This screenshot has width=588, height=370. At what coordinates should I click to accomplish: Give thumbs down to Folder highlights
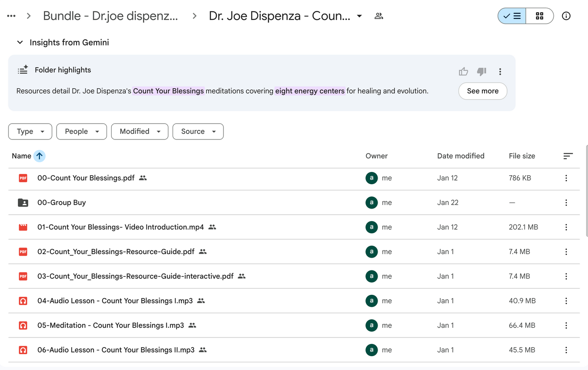tap(482, 72)
